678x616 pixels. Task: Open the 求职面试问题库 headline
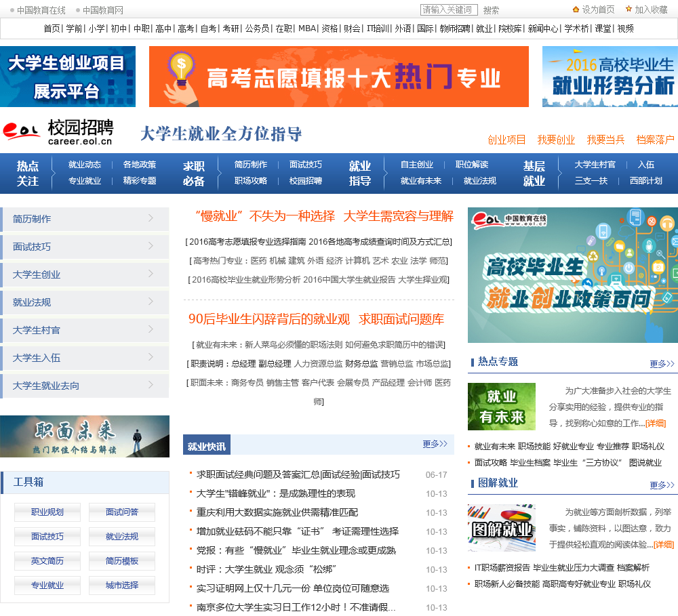pyautogui.click(x=401, y=319)
